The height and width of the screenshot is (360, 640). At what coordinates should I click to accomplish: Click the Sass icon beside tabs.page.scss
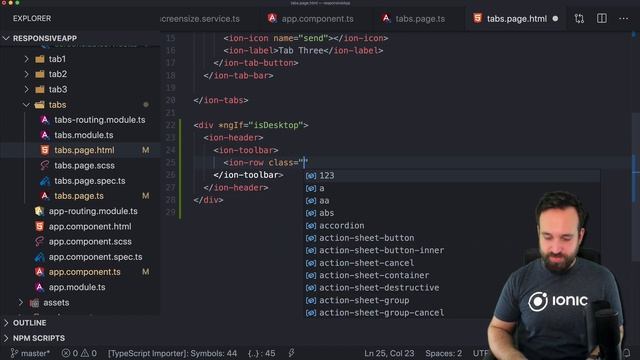pyautogui.click(x=44, y=166)
